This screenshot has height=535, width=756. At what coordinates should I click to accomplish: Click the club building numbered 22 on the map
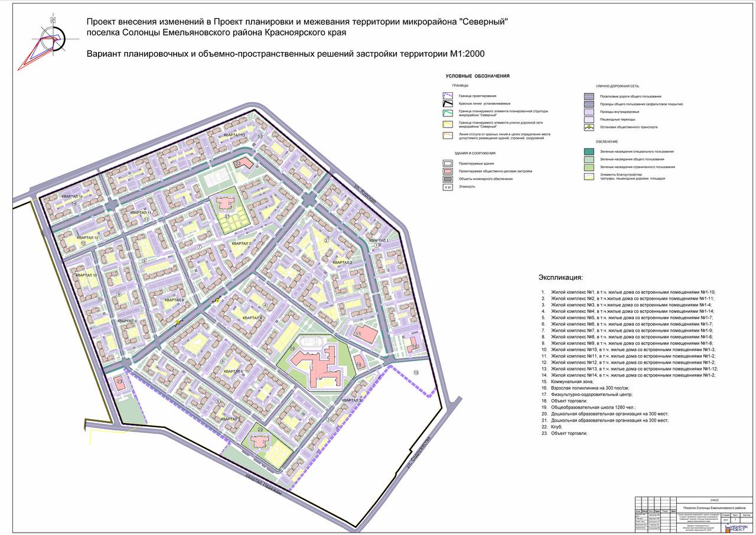click(x=243, y=164)
